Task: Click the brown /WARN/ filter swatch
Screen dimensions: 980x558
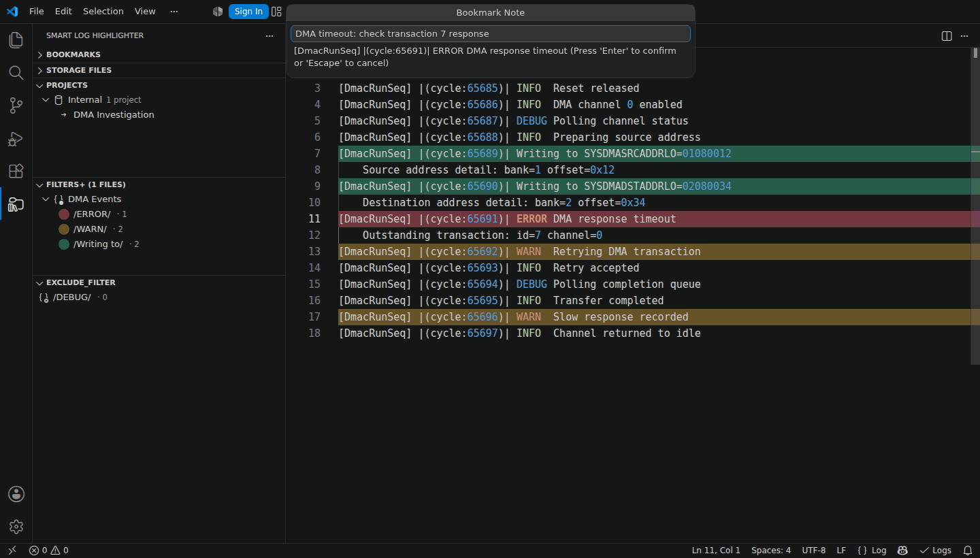Action: pos(64,229)
